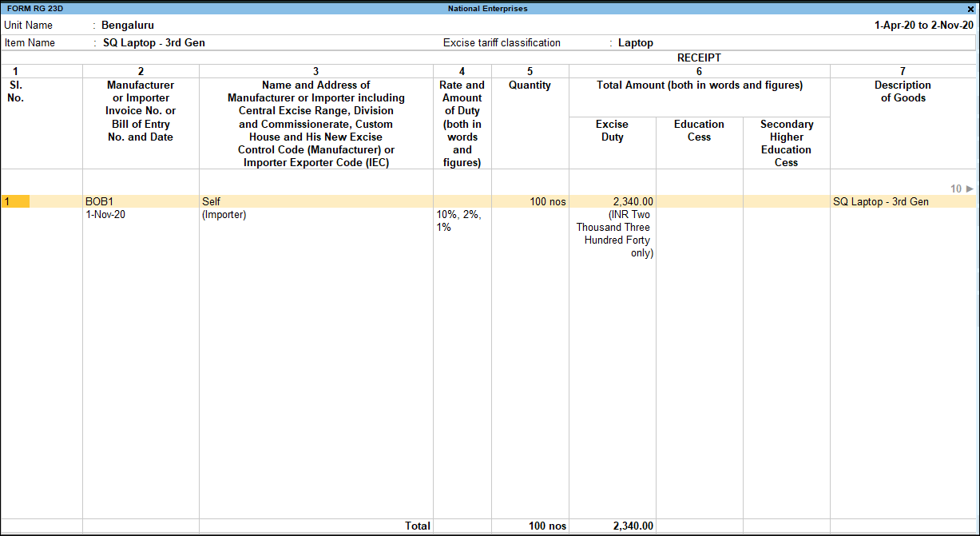
Task: Click column number 6 heading
Action: 700,72
